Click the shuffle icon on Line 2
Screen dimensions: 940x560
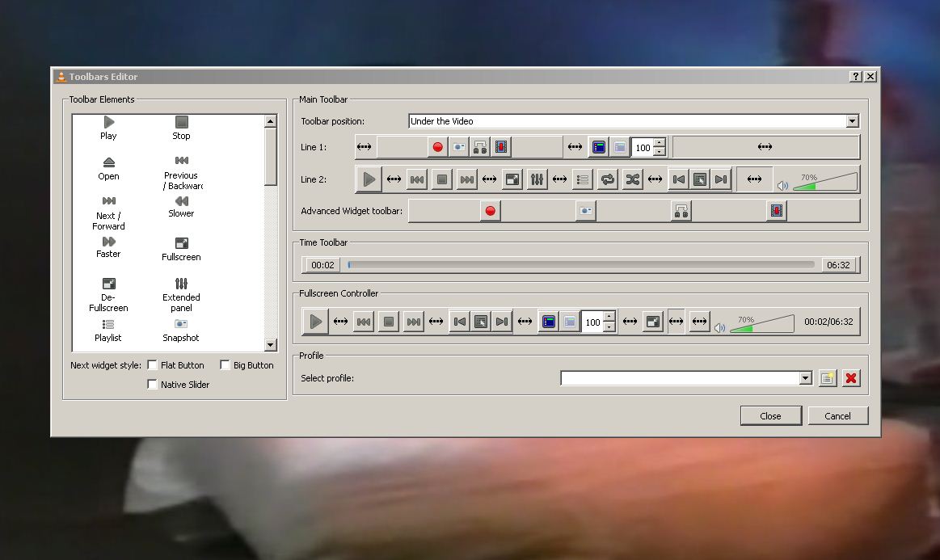tap(631, 179)
